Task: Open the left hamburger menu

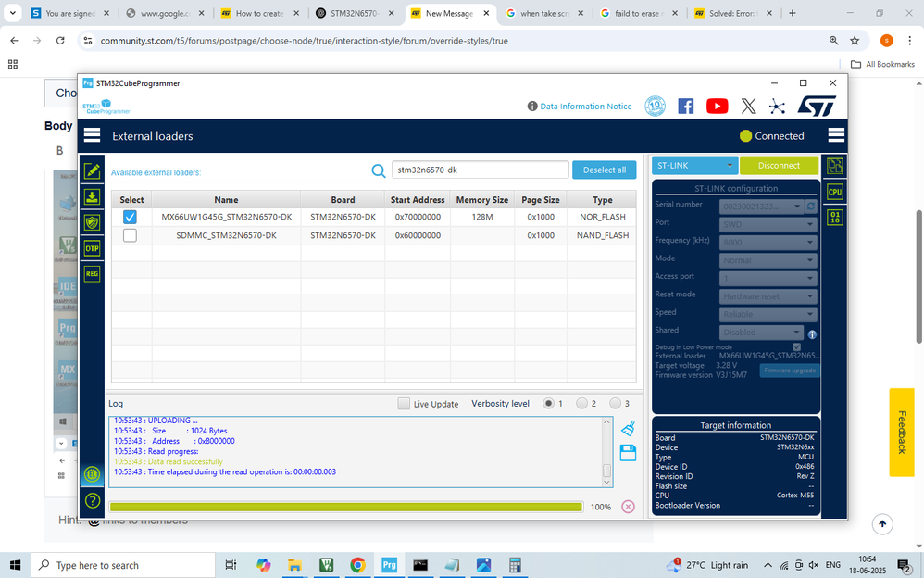Action: point(92,135)
